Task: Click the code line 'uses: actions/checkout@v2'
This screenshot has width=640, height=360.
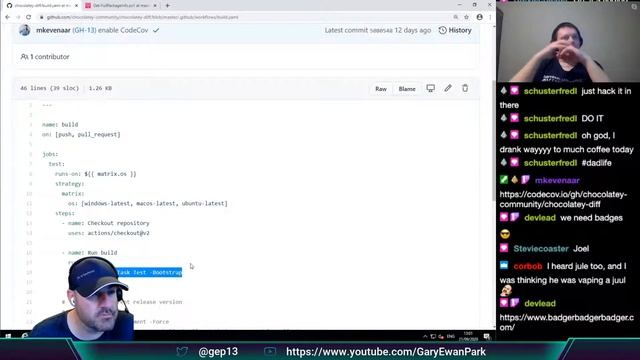Action: [x=109, y=233]
